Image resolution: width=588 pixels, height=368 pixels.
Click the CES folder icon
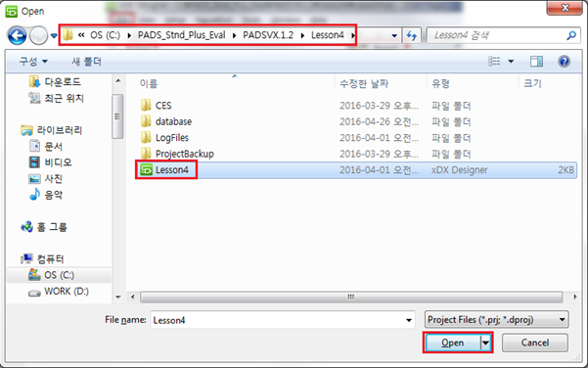(x=146, y=106)
